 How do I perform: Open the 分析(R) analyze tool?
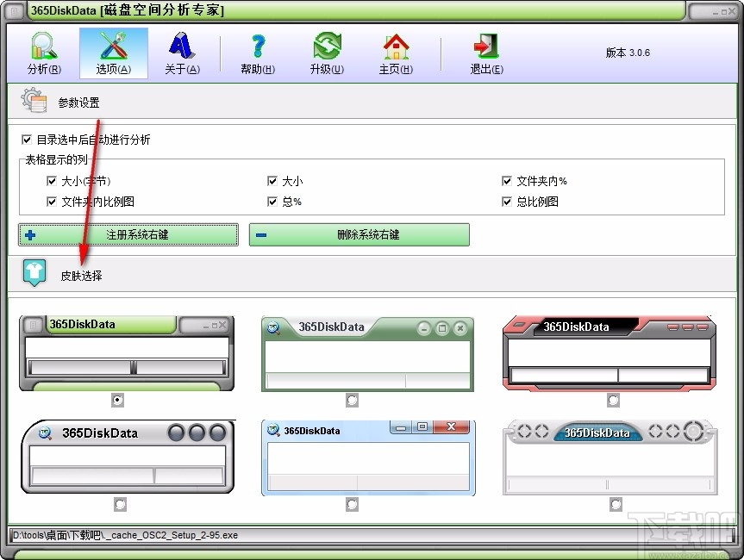tap(44, 53)
